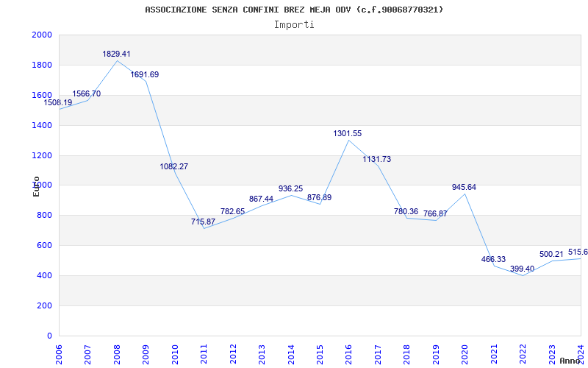The height and width of the screenshot is (368, 588).
Task: Select the data label 500.21
Action: click(x=552, y=254)
